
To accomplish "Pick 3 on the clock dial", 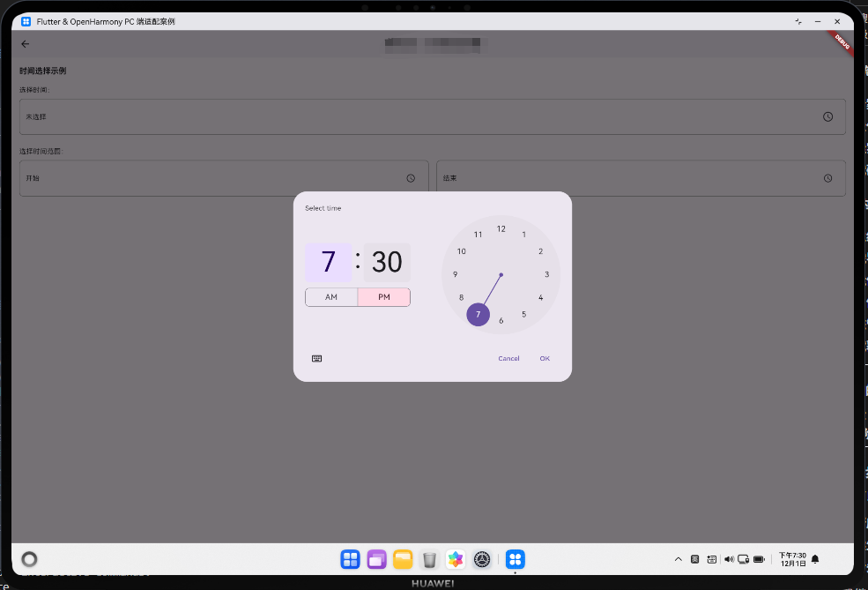I will (x=547, y=274).
